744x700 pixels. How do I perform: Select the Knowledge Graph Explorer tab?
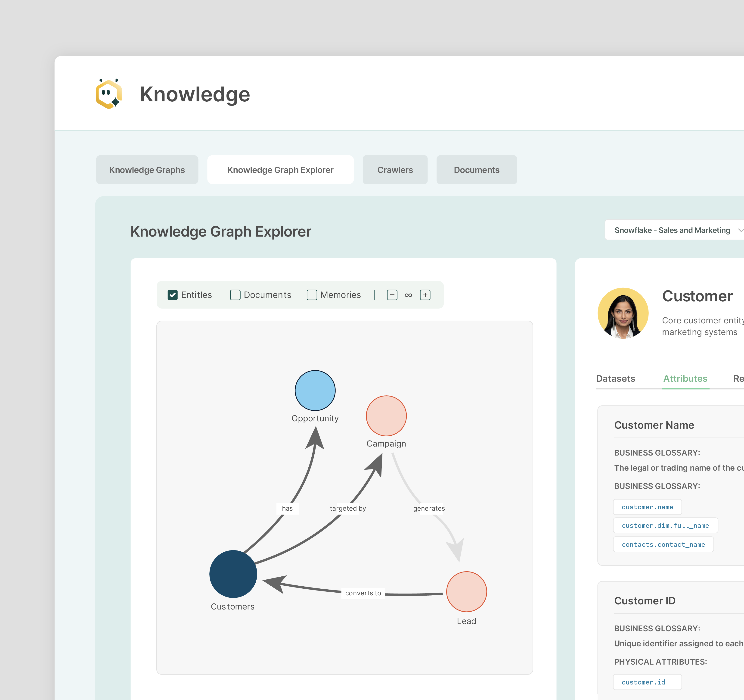(280, 170)
